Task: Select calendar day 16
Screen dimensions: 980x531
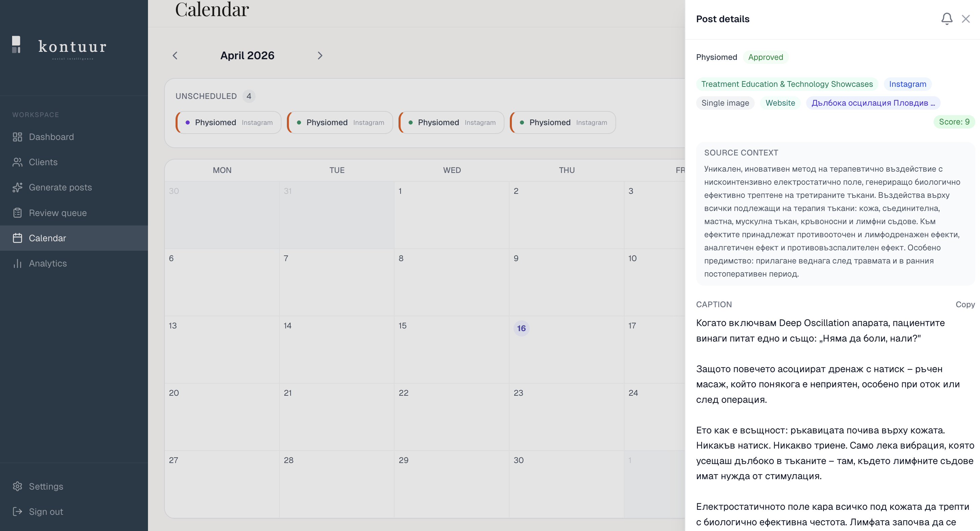Action: coord(521,328)
